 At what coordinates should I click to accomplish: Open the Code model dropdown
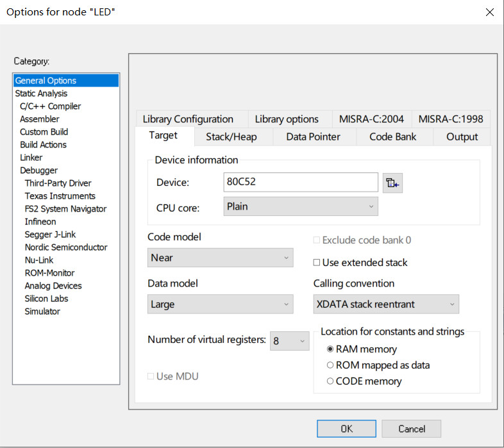click(220, 258)
